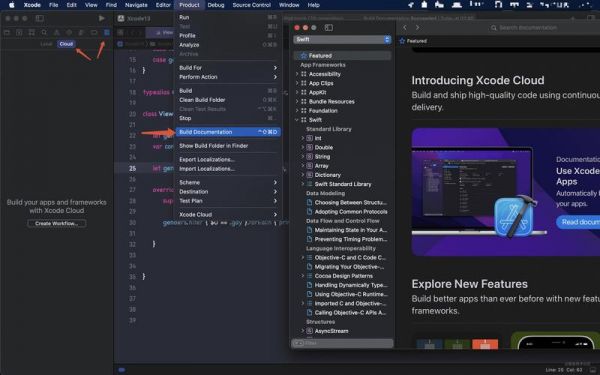600x375 pixels.
Task: Open the Swift language dropdown
Action: point(342,39)
